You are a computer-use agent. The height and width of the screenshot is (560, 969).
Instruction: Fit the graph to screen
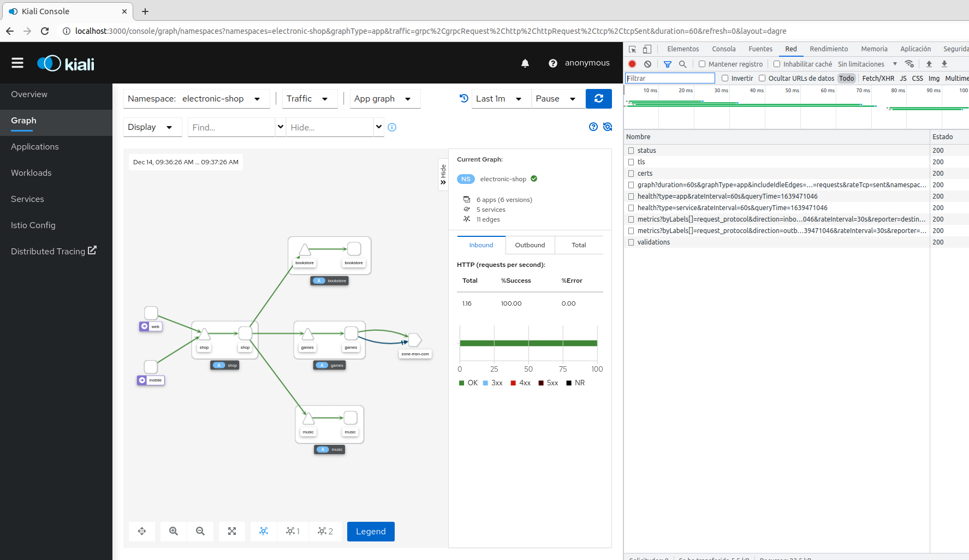[x=232, y=531]
